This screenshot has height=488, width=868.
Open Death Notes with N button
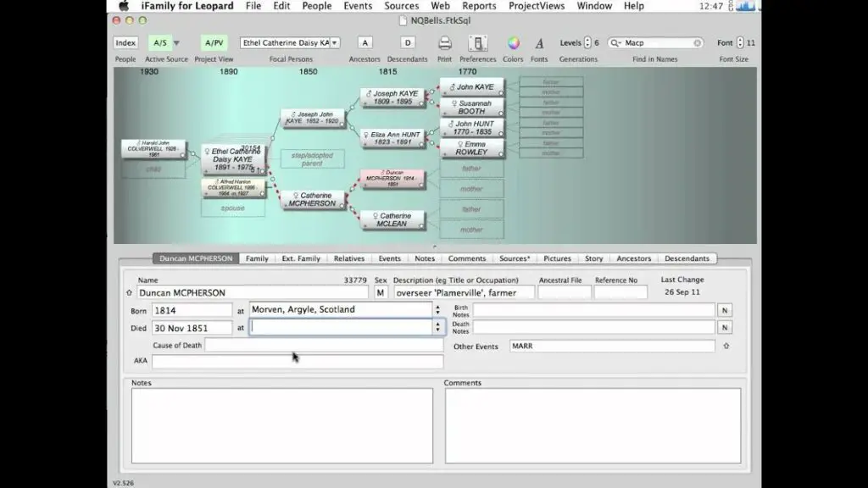point(725,328)
